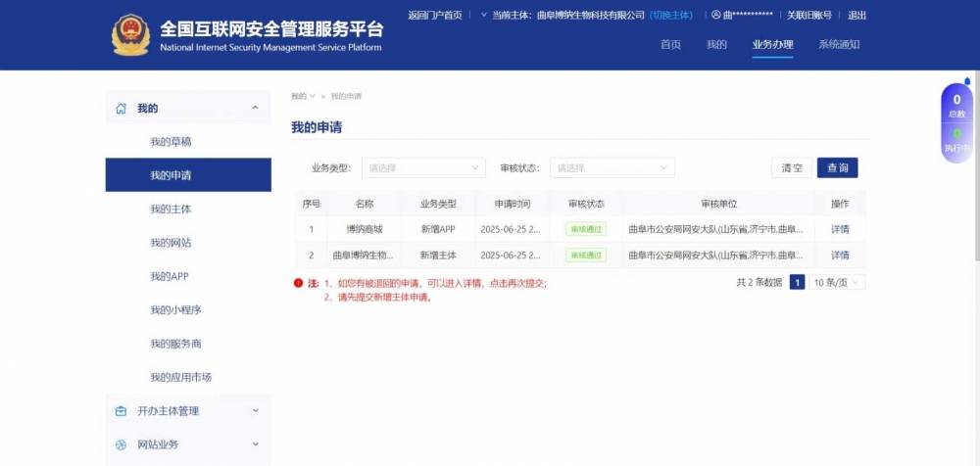
Task: Click the briefcase icon next to 开办主体管理
Action: click(121, 411)
